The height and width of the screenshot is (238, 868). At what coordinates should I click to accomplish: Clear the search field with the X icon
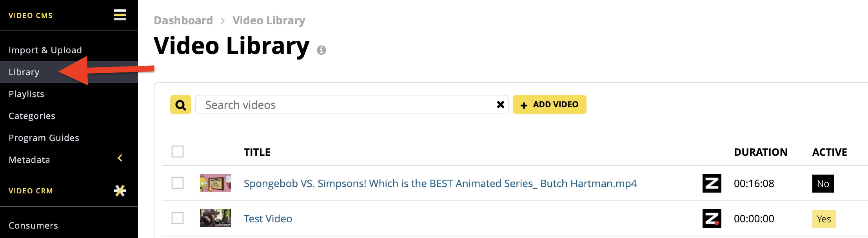[500, 105]
